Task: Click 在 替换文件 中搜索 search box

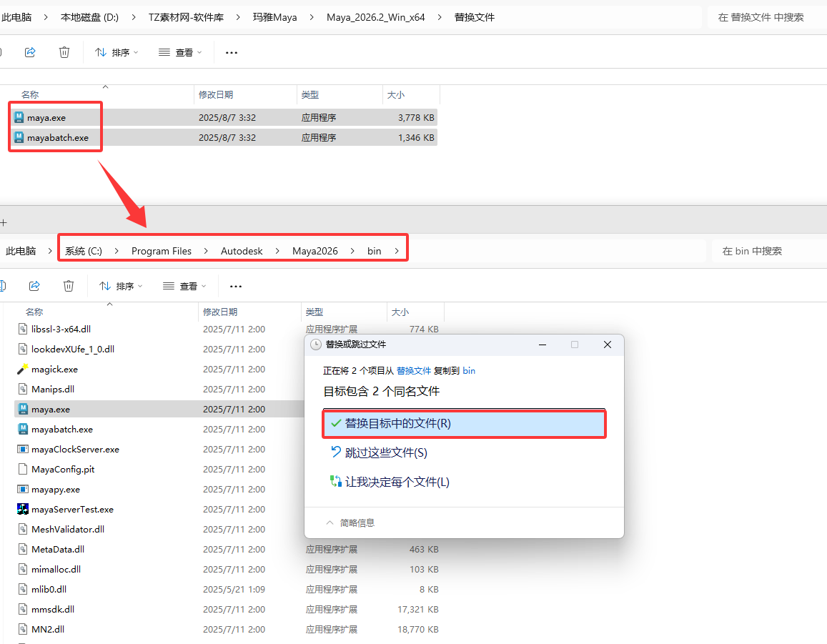Action: pyautogui.click(x=767, y=17)
